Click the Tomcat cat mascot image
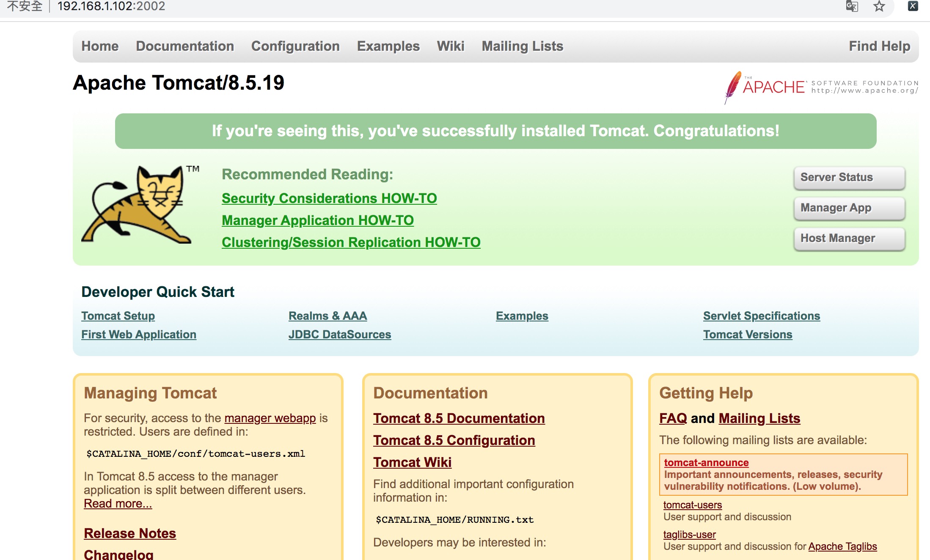Viewport: 930px width, 560px height. [140, 204]
